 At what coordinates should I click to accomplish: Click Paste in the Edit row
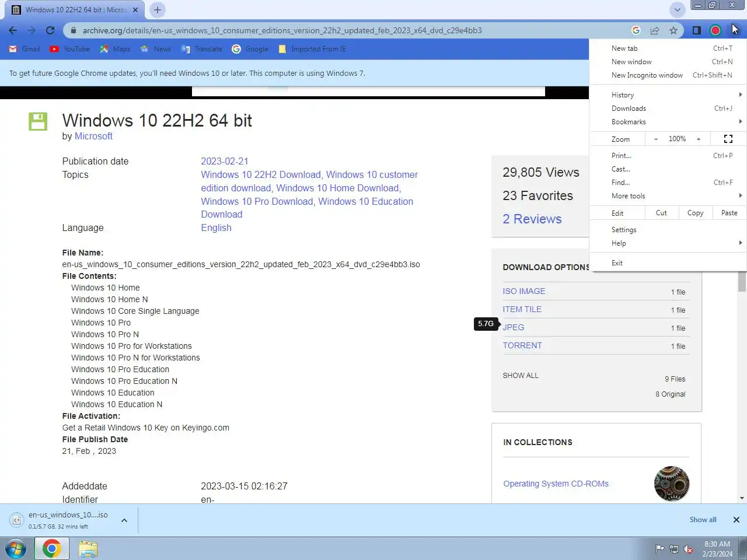(x=729, y=213)
